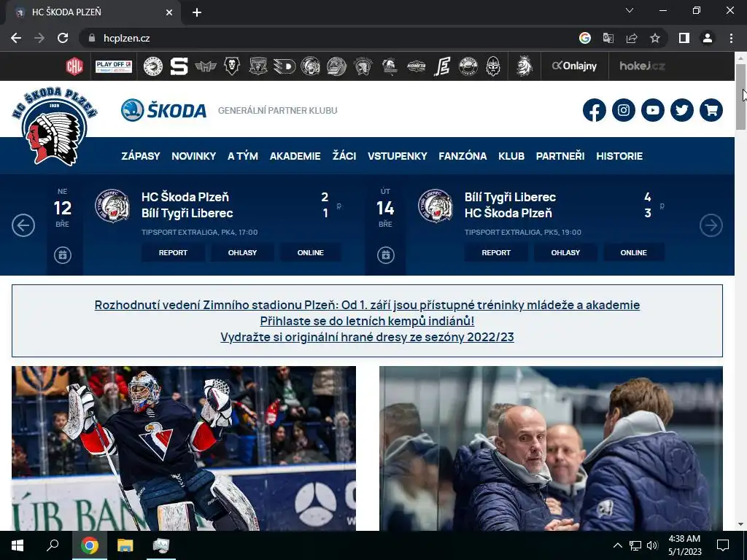The height and width of the screenshot is (560, 747).
Task: Open a new browser tab
Action: 197,12
